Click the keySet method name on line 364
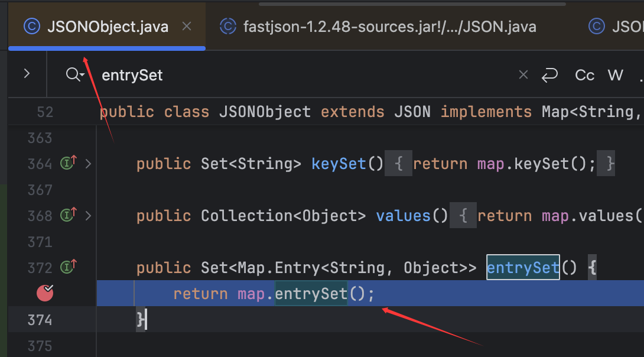 click(339, 164)
